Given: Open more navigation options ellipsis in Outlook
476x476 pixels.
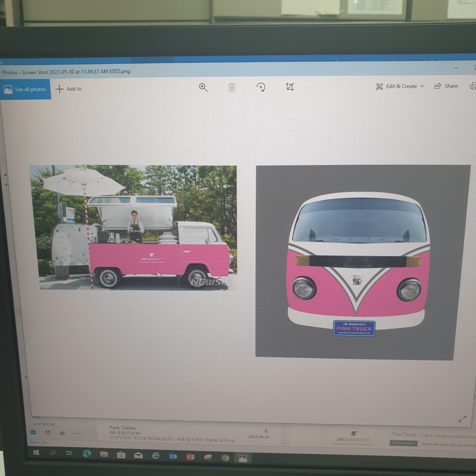Looking at the screenshot, I should point(77,433).
